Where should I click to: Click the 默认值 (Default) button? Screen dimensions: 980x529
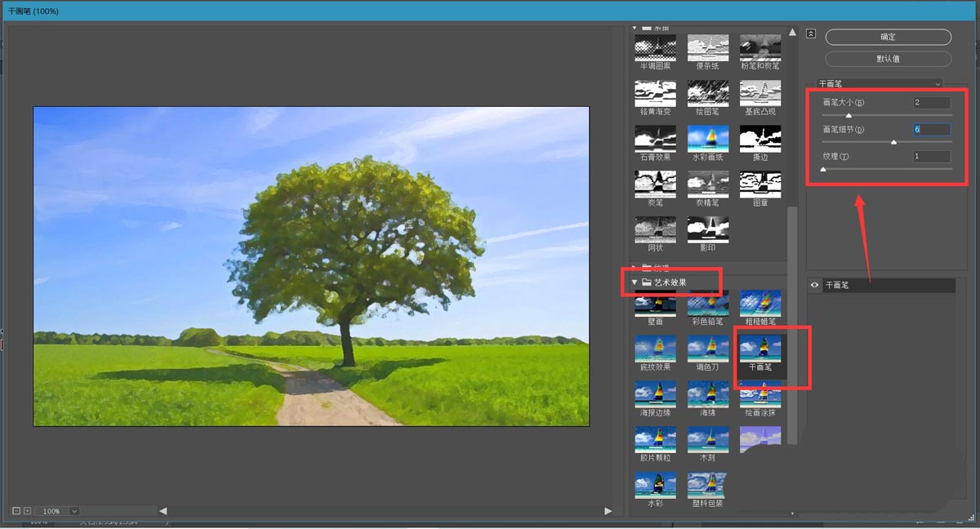click(888, 59)
